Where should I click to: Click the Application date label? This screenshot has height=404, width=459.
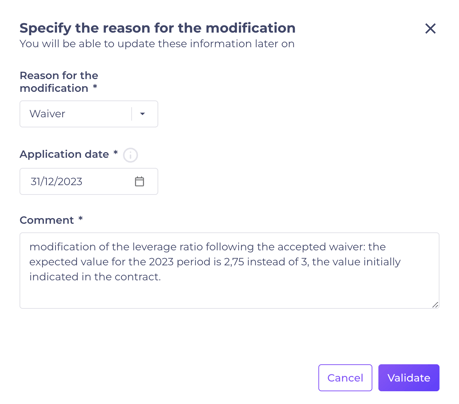coord(64,154)
